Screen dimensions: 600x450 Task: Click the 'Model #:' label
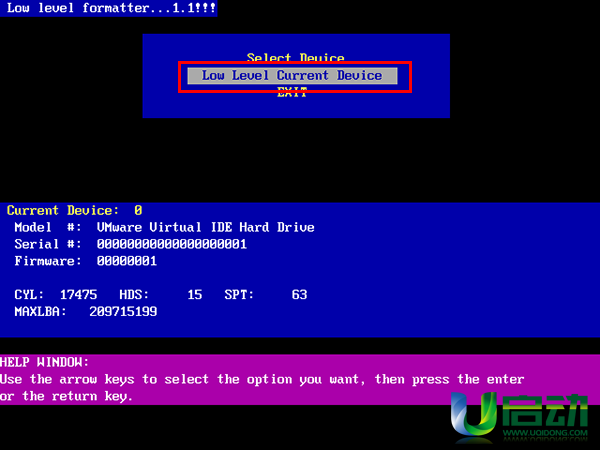[x=47, y=228]
